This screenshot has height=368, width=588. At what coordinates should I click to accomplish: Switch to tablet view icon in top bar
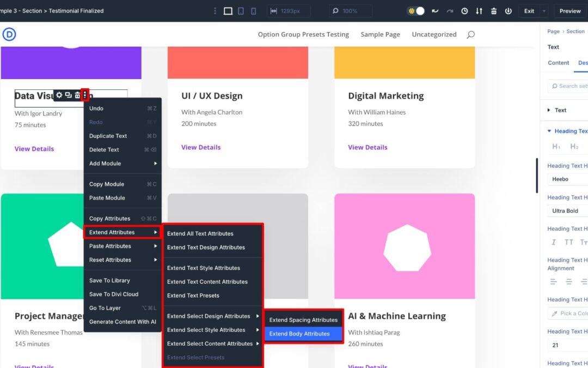[241, 11]
